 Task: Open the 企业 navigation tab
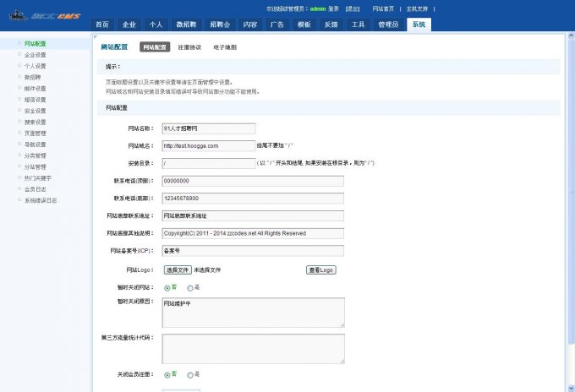(128, 24)
